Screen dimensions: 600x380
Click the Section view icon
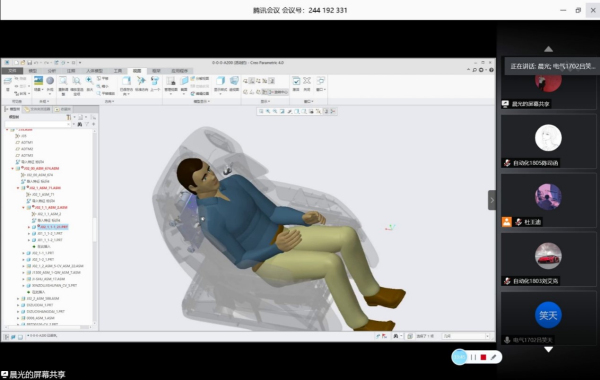click(x=184, y=81)
